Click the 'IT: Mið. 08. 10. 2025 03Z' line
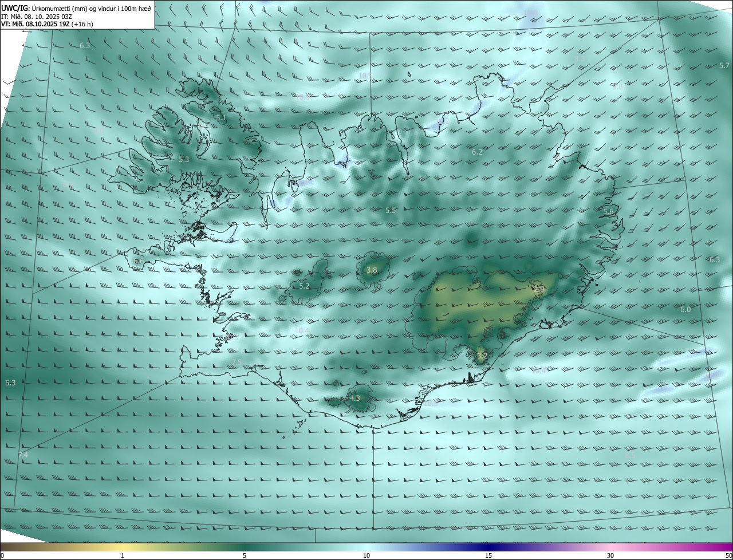The image size is (733, 560). pos(38,16)
